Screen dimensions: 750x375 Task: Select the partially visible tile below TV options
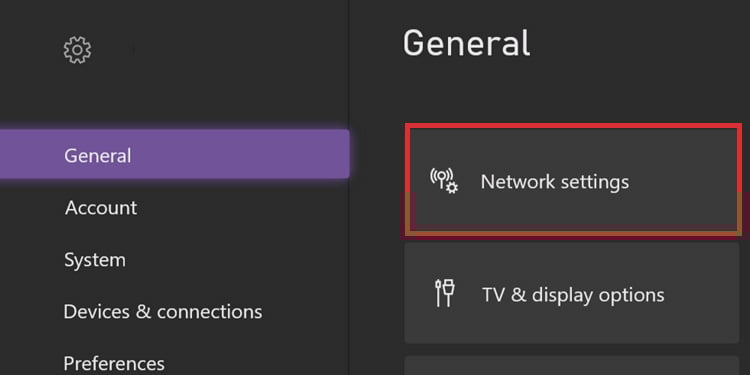[x=572, y=365]
